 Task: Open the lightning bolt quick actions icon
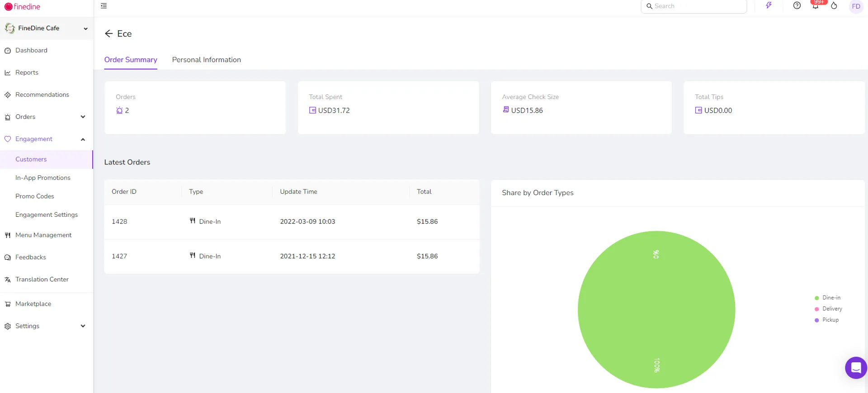(x=769, y=5)
